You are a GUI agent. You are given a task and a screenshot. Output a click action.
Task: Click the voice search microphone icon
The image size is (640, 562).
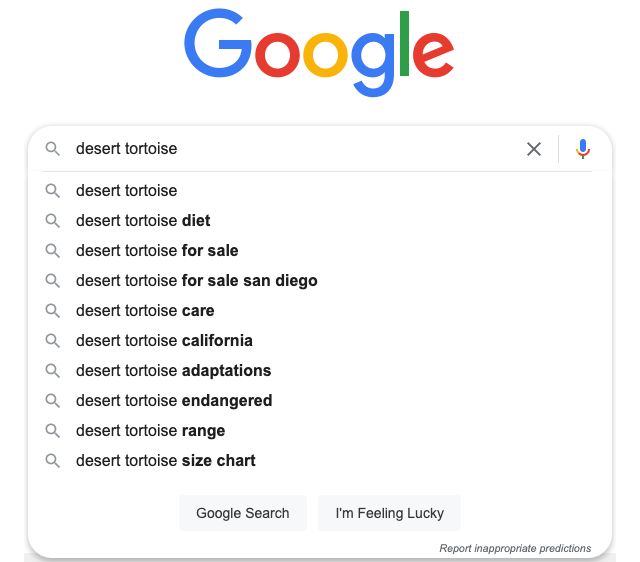pyautogui.click(x=583, y=149)
